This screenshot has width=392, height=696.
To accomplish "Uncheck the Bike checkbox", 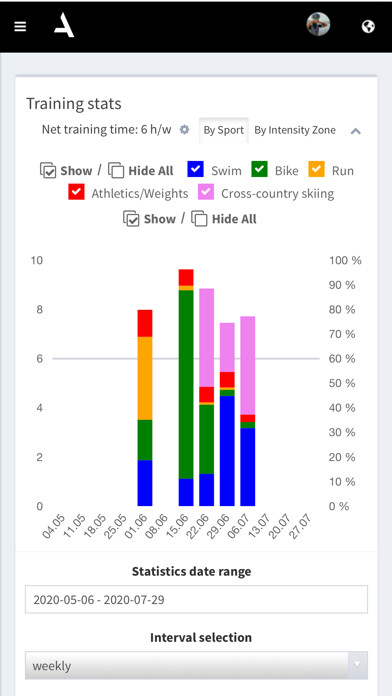I will coord(260,170).
